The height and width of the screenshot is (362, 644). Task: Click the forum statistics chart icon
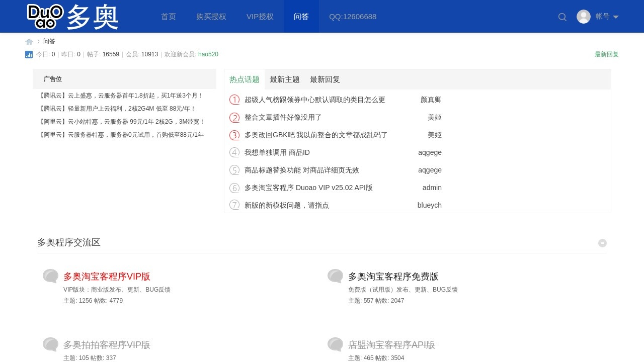coord(29,55)
